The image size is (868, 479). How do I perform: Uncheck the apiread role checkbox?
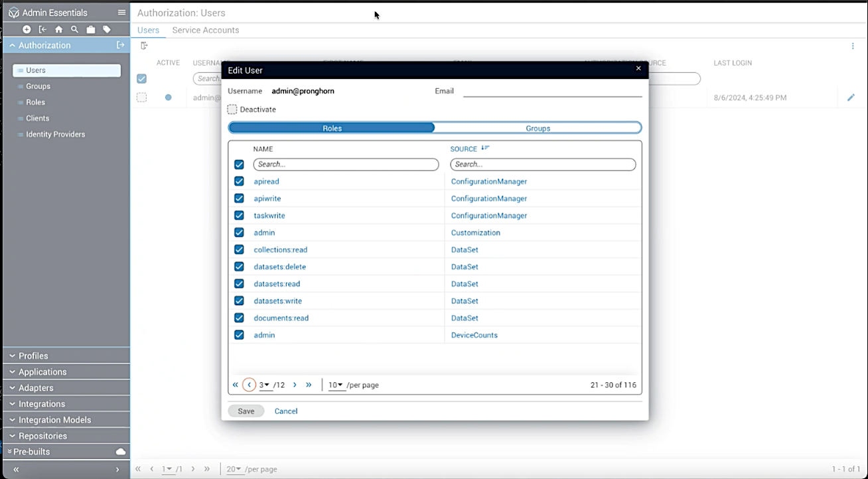tap(239, 181)
